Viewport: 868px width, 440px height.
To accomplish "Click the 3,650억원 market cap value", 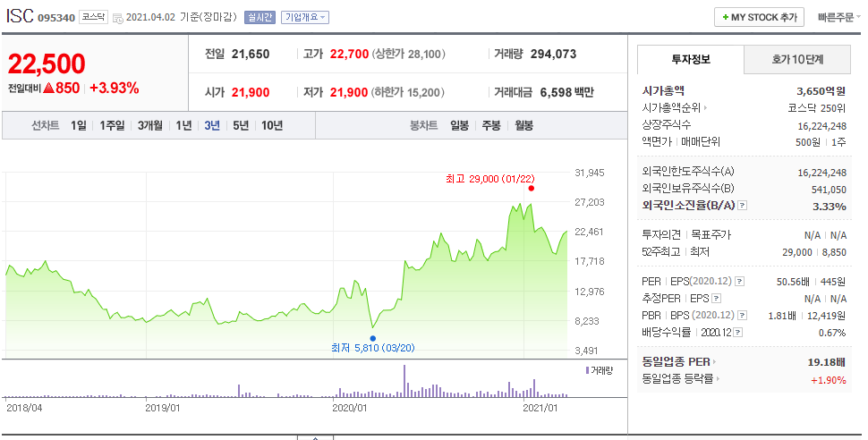I will (821, 91).
